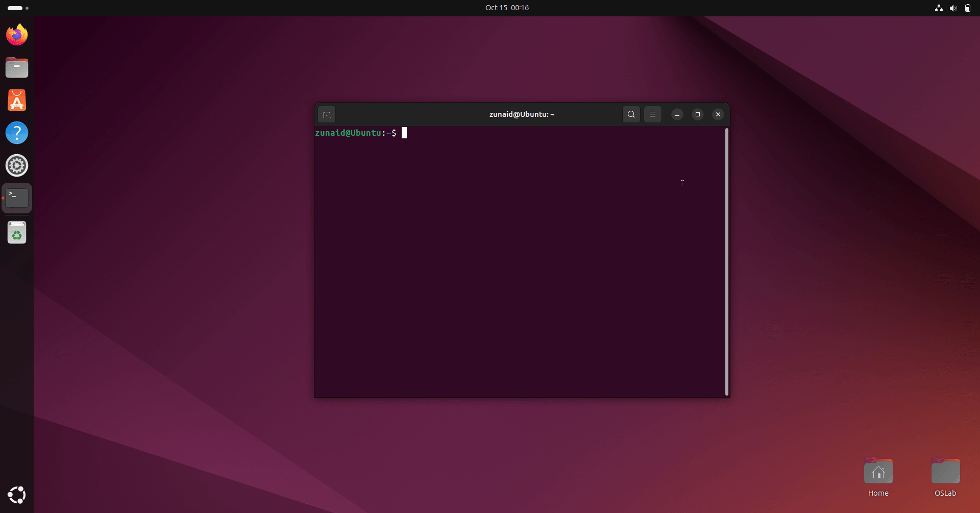The width and height of the screenshot is (980, 513).
Task: Select the running Terminal in the dock
Action: tap(16, 198)
